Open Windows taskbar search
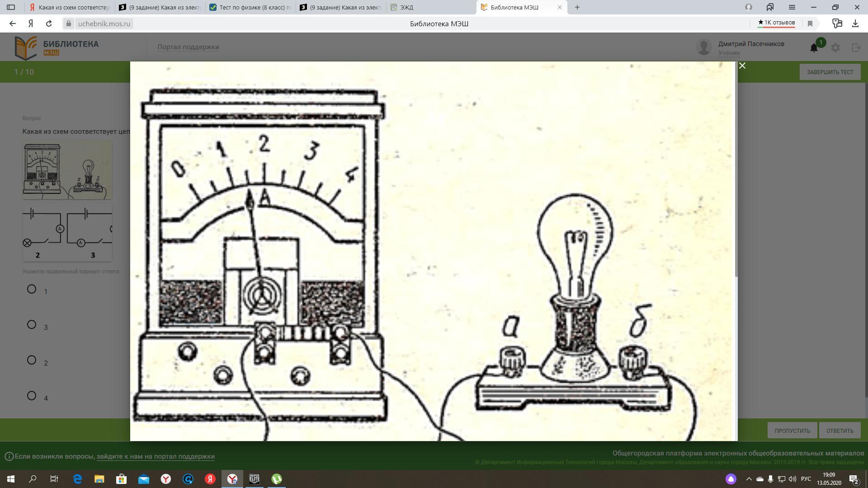Viewport: 868px width, 488px height. (33, 479)
